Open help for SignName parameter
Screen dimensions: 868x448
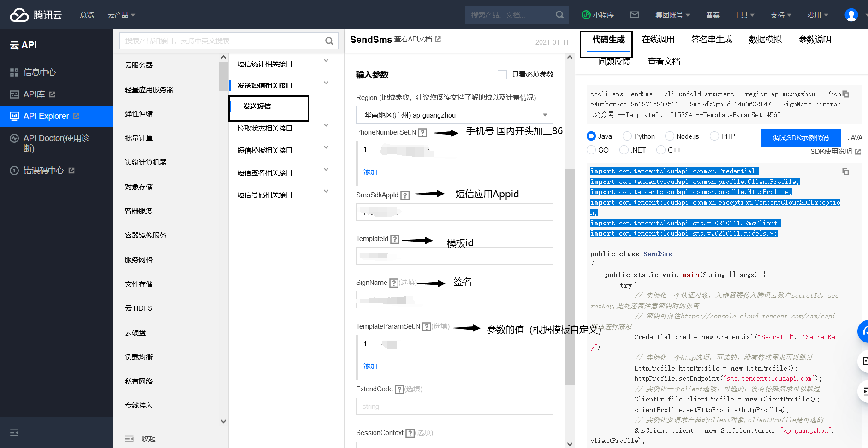tap(394, 283)
